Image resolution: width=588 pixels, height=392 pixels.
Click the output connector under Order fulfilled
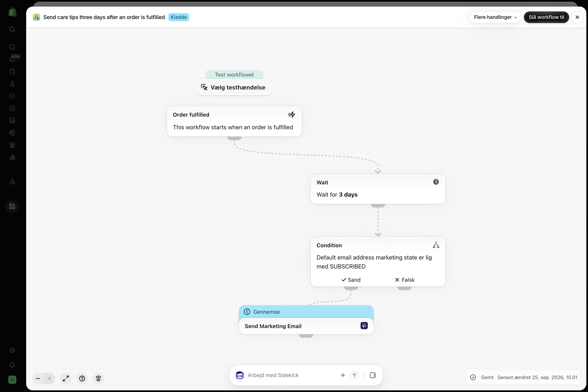234,138
